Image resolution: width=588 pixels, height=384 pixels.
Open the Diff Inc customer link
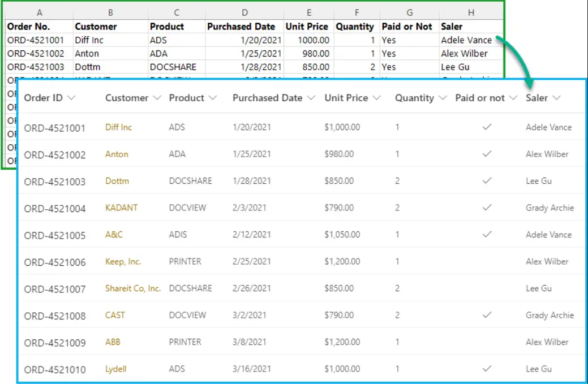click(117, 127)
